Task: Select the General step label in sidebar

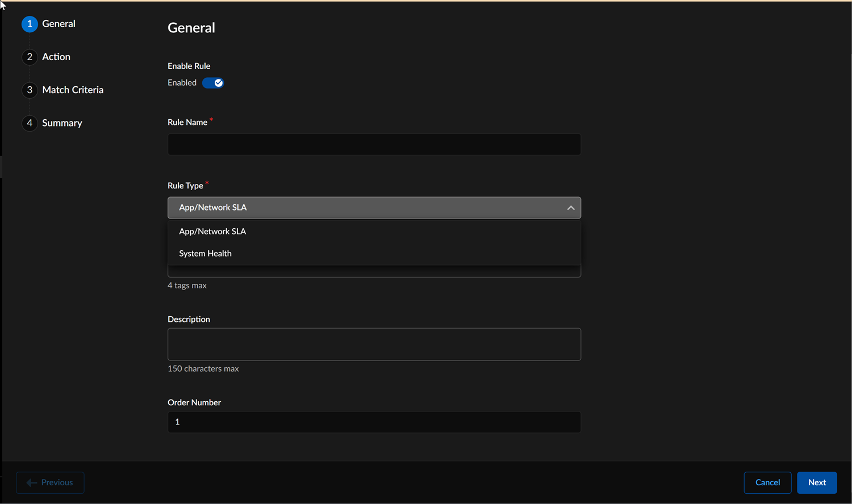Action: (59, 24)
